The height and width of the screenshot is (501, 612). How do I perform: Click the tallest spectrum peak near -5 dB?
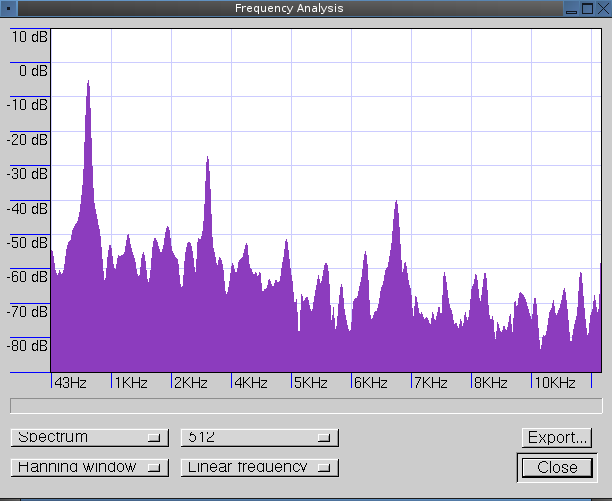click(88, 85)
